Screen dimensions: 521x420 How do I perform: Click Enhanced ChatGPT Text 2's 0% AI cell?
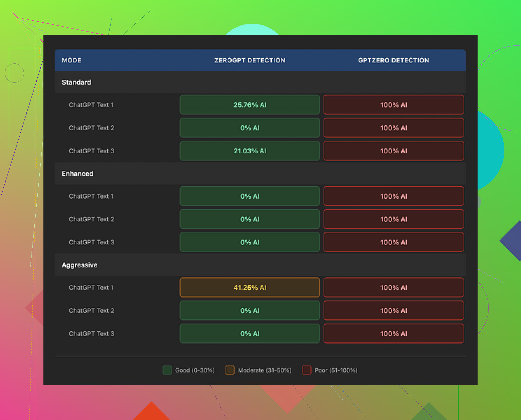point(250,219)
